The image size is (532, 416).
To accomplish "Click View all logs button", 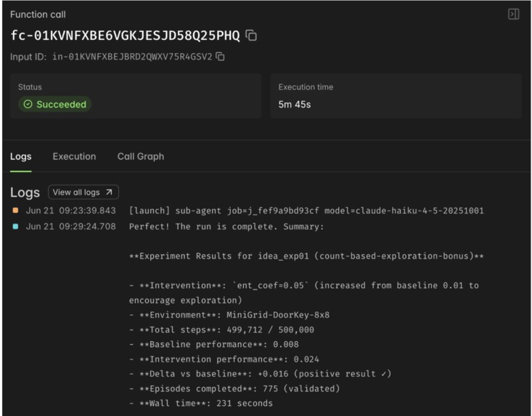I will click(x=83, y=192).
